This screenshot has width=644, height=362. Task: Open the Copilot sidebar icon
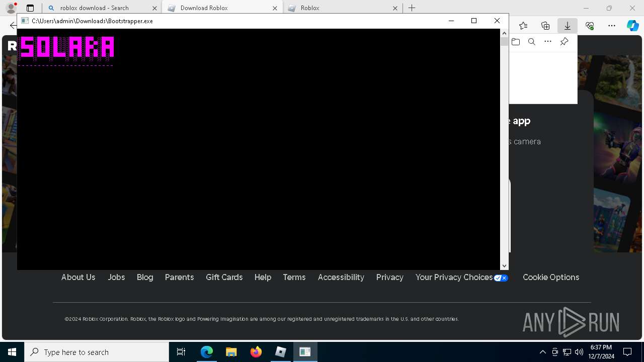tap(632, 26)
